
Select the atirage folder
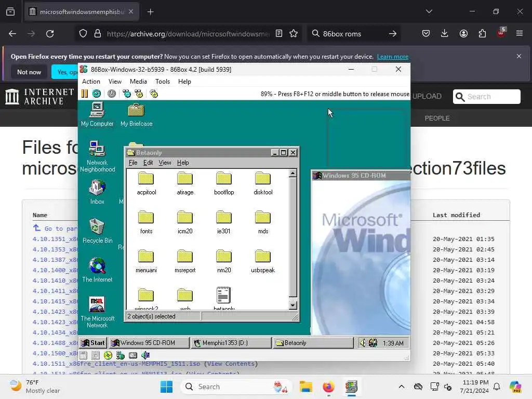pos(185,183)
